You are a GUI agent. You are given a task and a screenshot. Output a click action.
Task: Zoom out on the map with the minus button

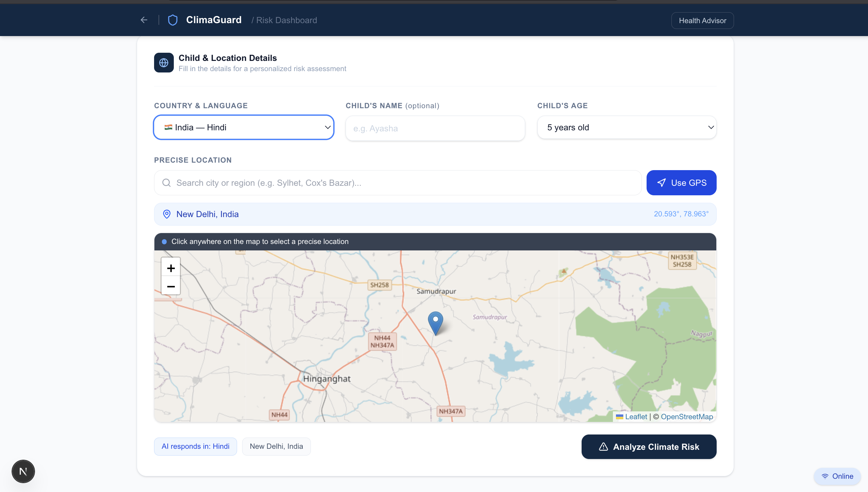click(x=171, y=286)
